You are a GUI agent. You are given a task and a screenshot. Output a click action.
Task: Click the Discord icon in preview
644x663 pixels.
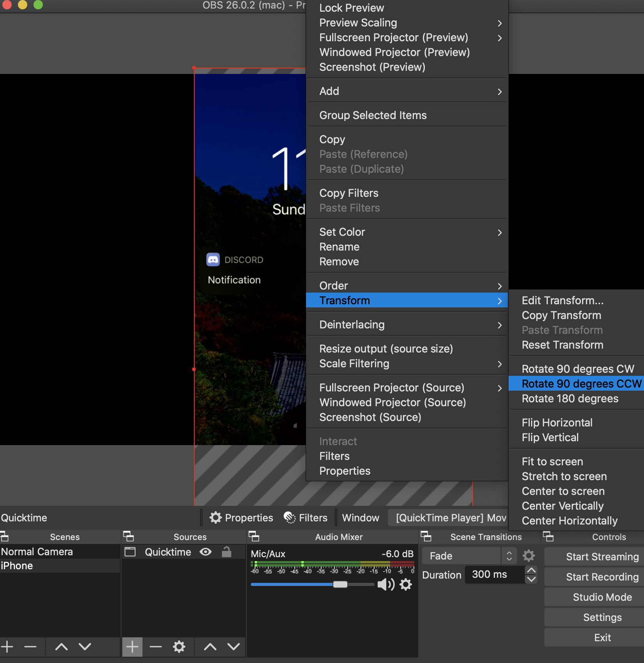[x=213, y=260]
